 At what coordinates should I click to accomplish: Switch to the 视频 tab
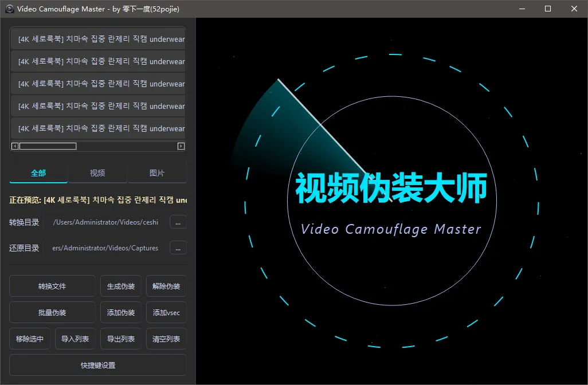(x=97, y=172)
